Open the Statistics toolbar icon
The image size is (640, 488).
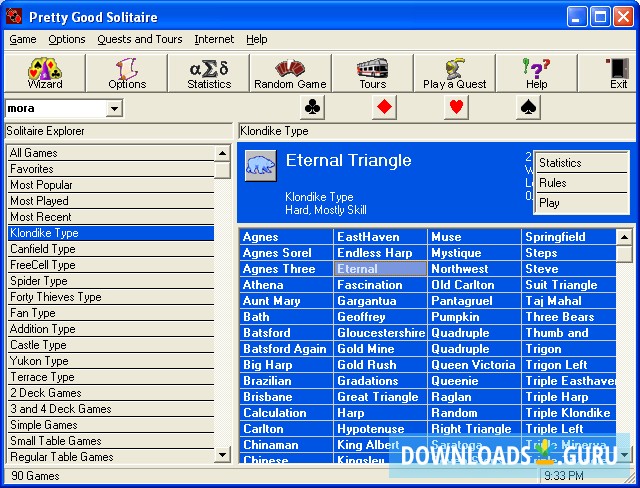click(x=208, y=73)
